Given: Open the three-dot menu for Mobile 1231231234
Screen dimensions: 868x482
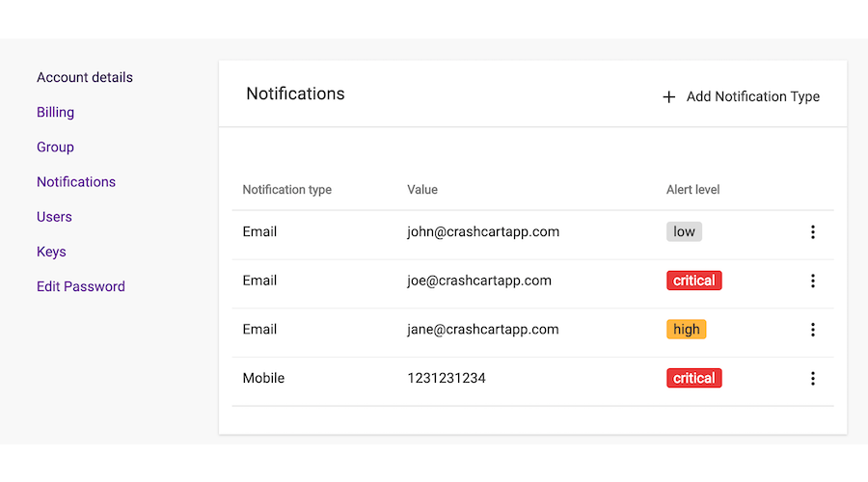Looking at the screenshot, I should tap(813, 379).
